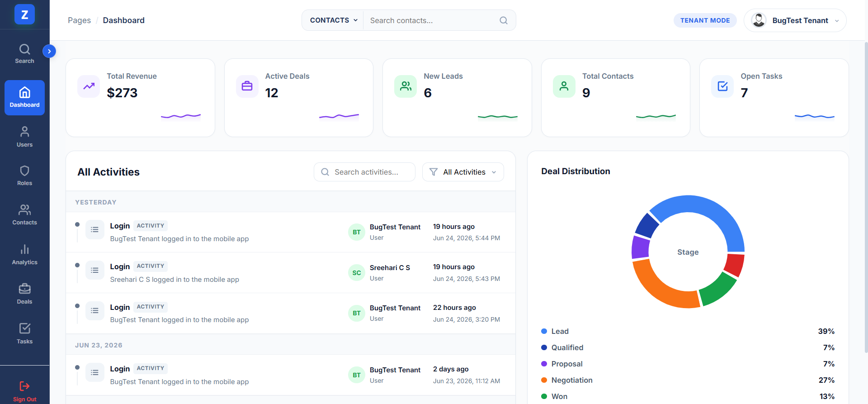Click the Z logo icon

(24, 14)
